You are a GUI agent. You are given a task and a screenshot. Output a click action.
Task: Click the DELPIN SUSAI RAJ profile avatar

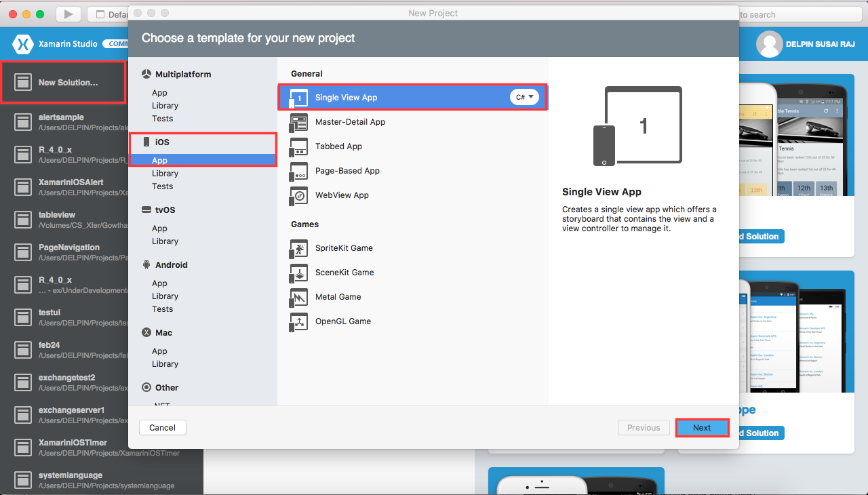click(x=770, y=43)
